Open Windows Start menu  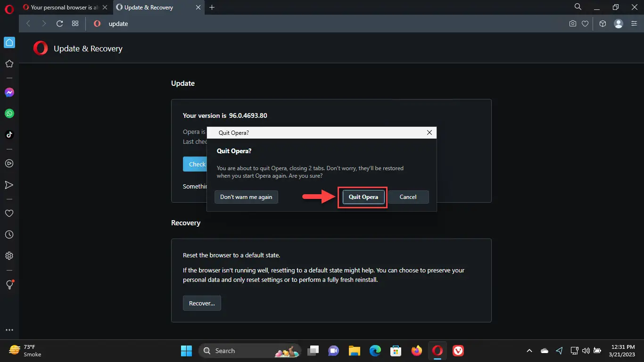click(186, 351)
